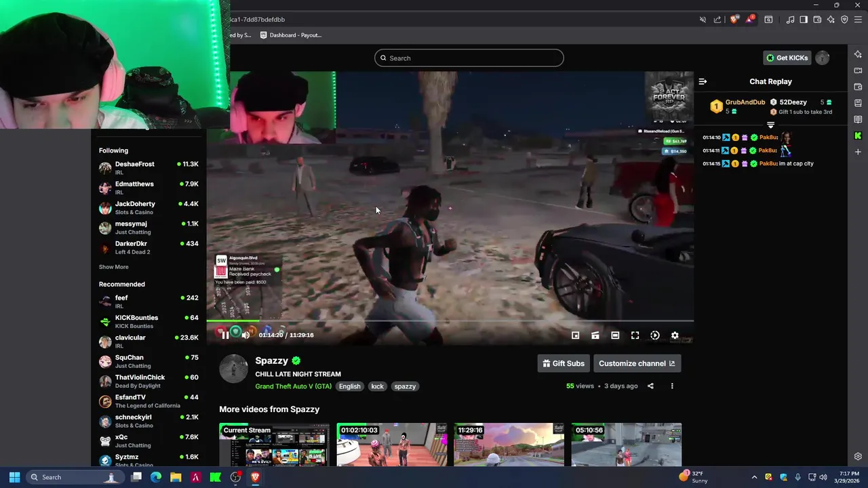Add item with sidebar plus icon
Image resolution: width=868 pixels, height=488 pixels.
[858, 152]
